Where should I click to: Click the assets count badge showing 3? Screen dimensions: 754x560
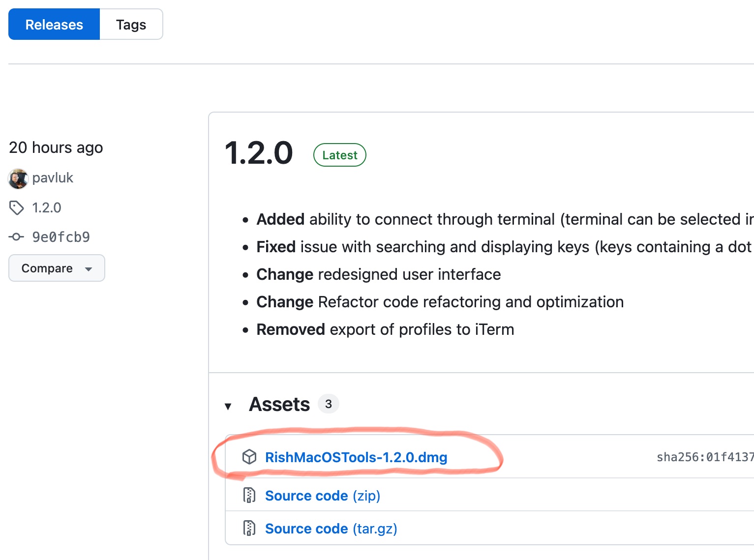[x=328, y=404]
